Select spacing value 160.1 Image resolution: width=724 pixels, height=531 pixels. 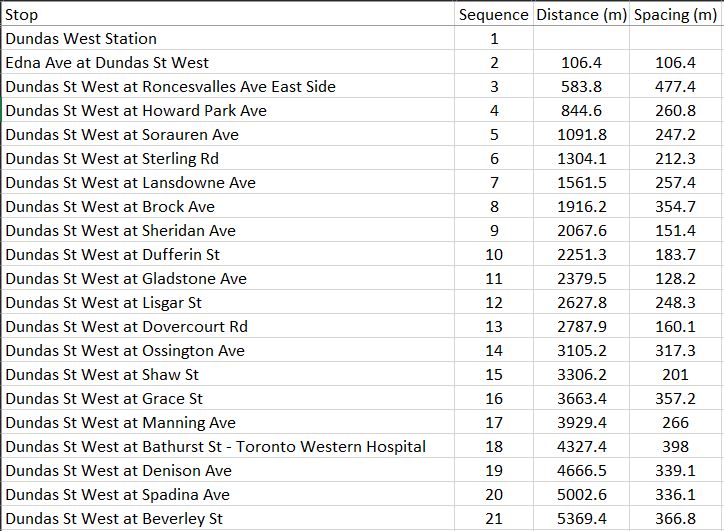click(675, 327)
